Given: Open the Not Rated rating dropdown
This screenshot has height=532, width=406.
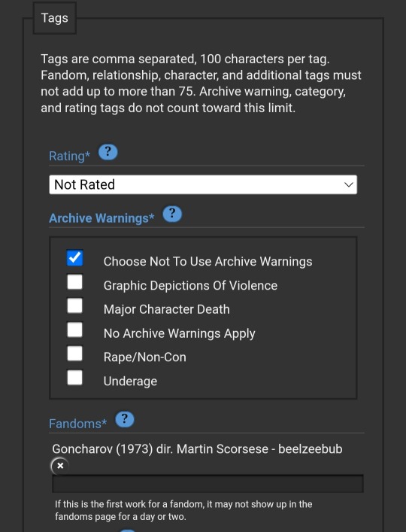Looking at the screenshot, I should coord(203,184).
